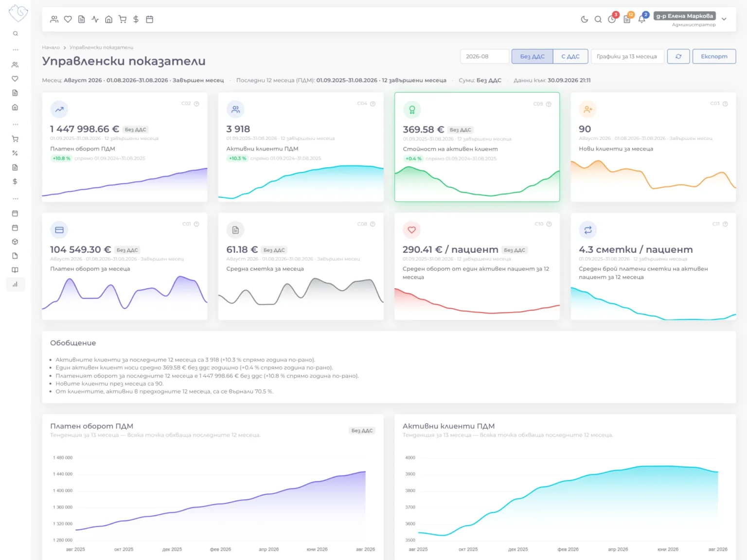Show the help icon beside C04

coord(373,104)
